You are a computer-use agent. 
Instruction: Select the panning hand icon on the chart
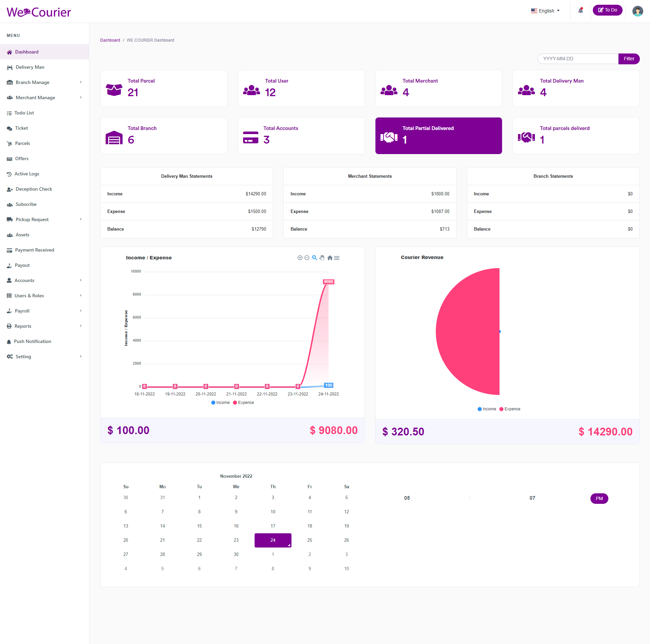(322, 258)
